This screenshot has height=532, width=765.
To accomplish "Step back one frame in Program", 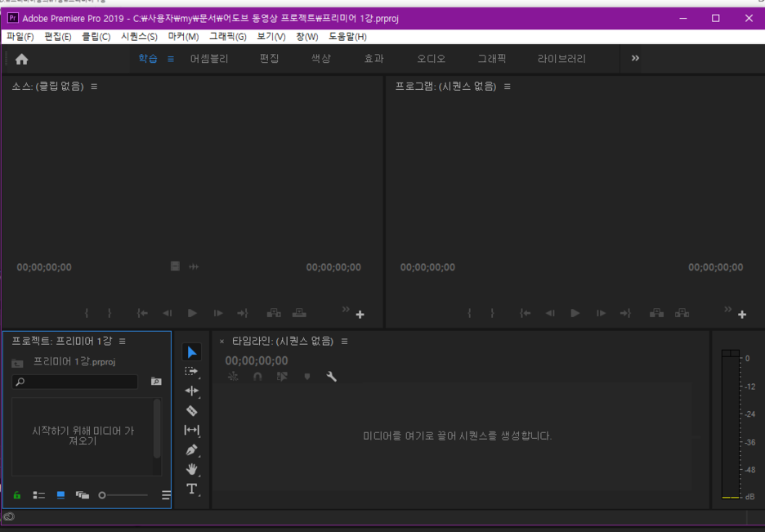I will point(550,313).
